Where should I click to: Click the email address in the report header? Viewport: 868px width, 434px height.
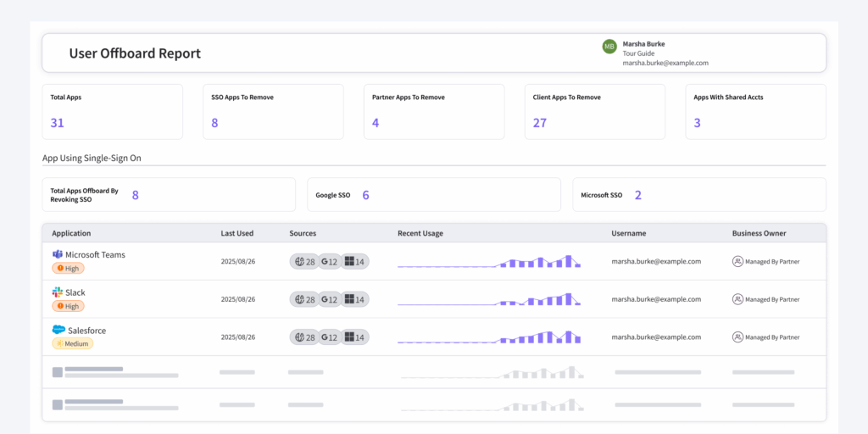pos(665,63)
